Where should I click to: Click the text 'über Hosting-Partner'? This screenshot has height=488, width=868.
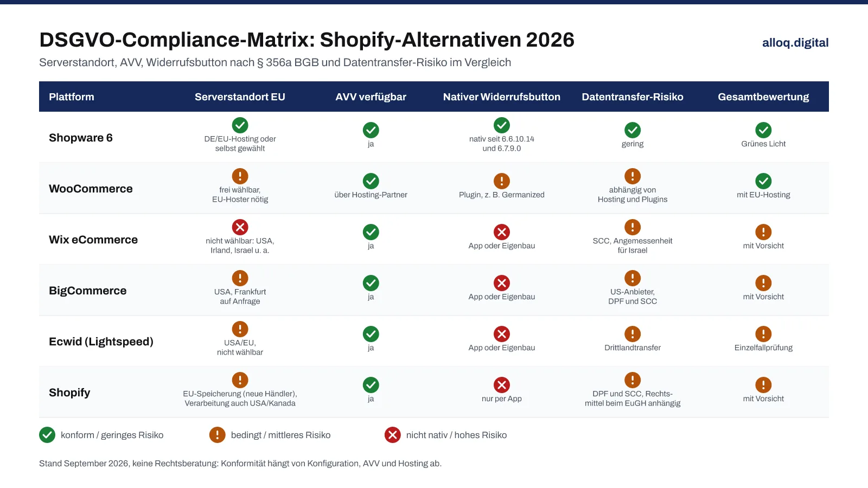[371, 195]
